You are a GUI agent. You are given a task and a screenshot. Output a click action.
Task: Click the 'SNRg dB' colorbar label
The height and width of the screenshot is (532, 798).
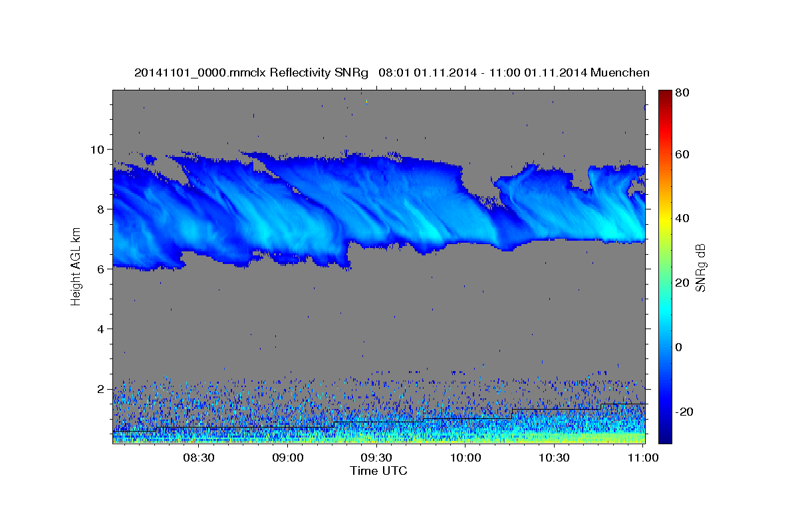(x=700, y=268)
